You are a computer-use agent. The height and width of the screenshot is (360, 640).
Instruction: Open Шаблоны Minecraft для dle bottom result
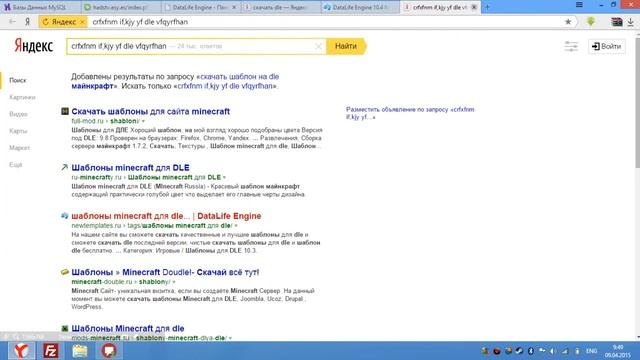128,328
